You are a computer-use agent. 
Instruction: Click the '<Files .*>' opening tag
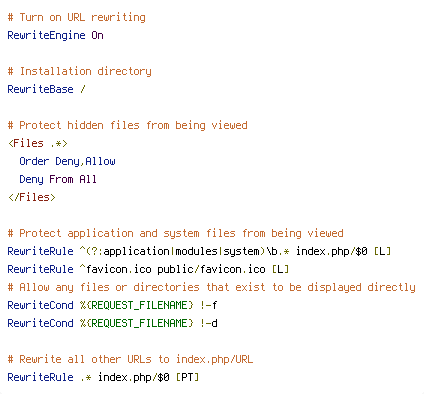(38, 143)
